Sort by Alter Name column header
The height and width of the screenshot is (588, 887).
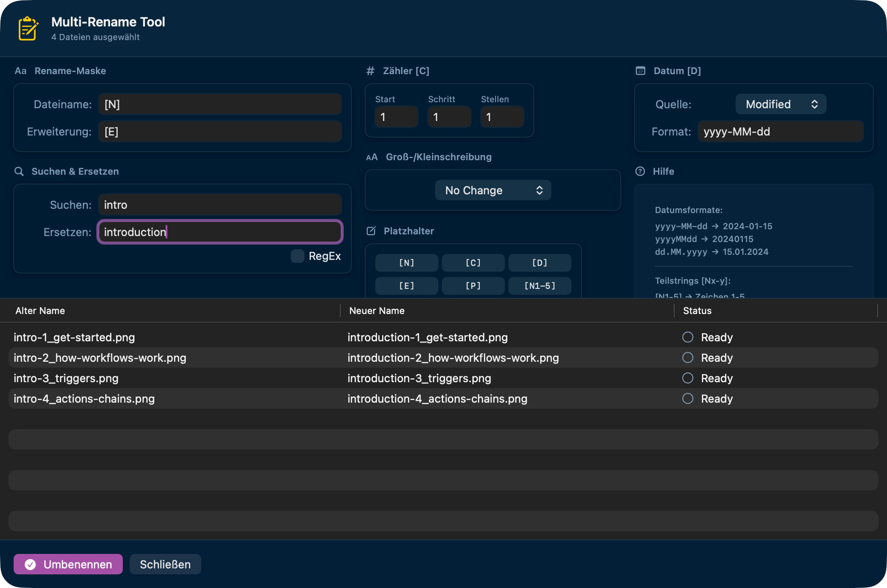pos(40,311)
